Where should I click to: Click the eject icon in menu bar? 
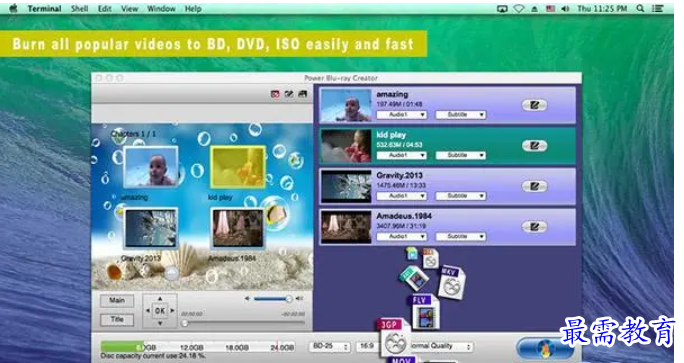[535, 9]
